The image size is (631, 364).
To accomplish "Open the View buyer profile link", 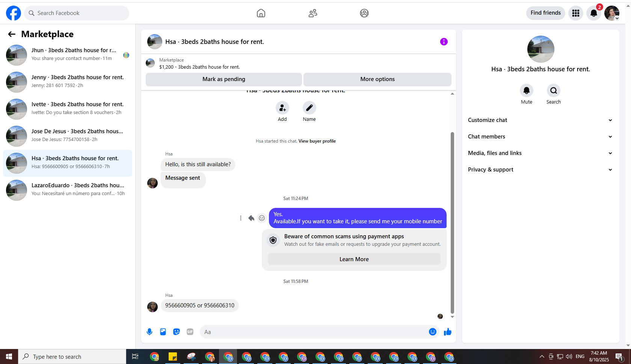I will [x=317, y=141].
